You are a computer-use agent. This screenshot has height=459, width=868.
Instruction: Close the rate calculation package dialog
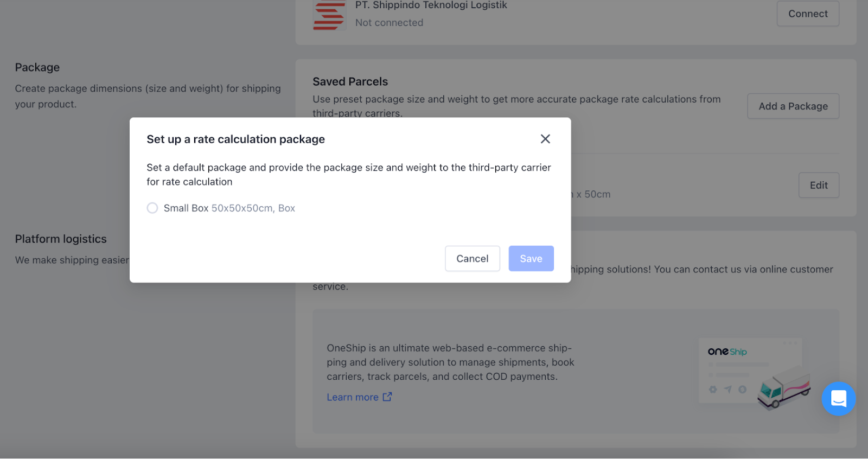click(545, 139)
